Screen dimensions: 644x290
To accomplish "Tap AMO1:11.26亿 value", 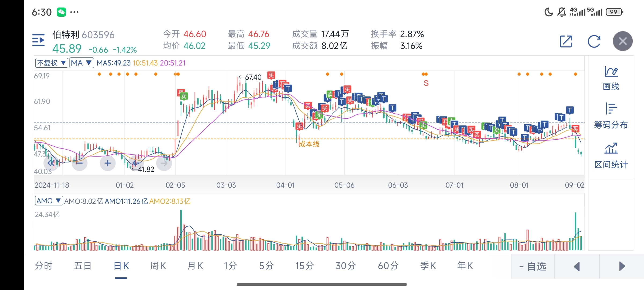I will (126, 201).
